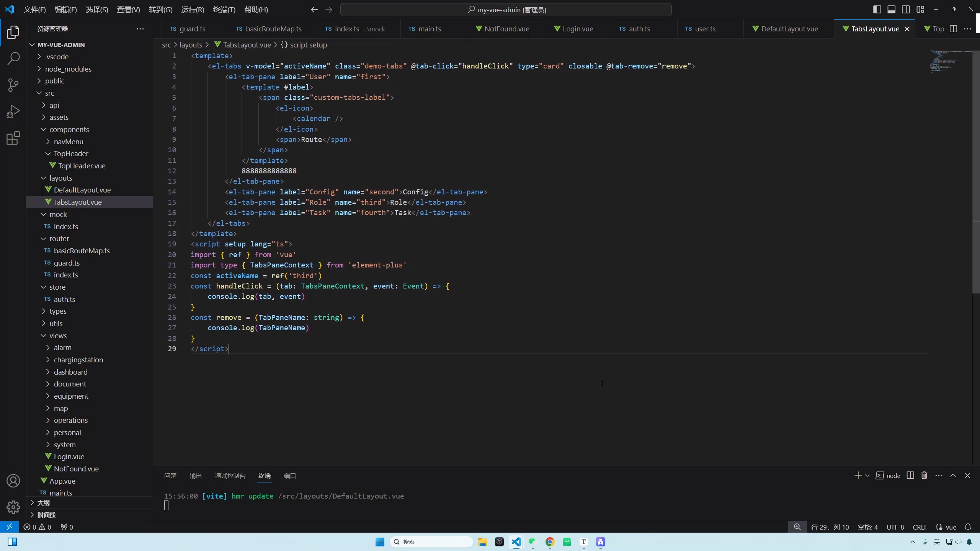Click the UTF-8 encoding status item
Screen dimensions: 980x551
895,527
